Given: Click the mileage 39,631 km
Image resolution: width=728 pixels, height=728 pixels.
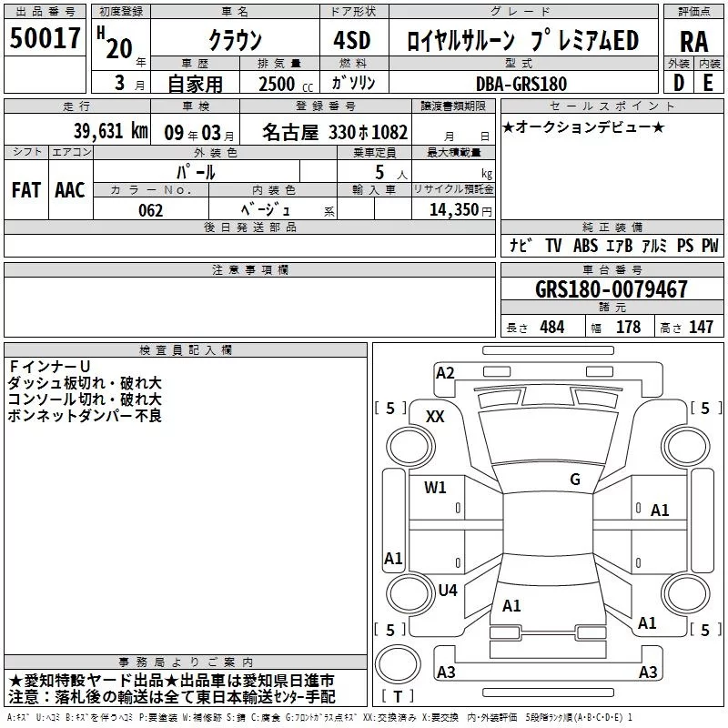Looking at the screenshot, I should click(x=111, y=131).
